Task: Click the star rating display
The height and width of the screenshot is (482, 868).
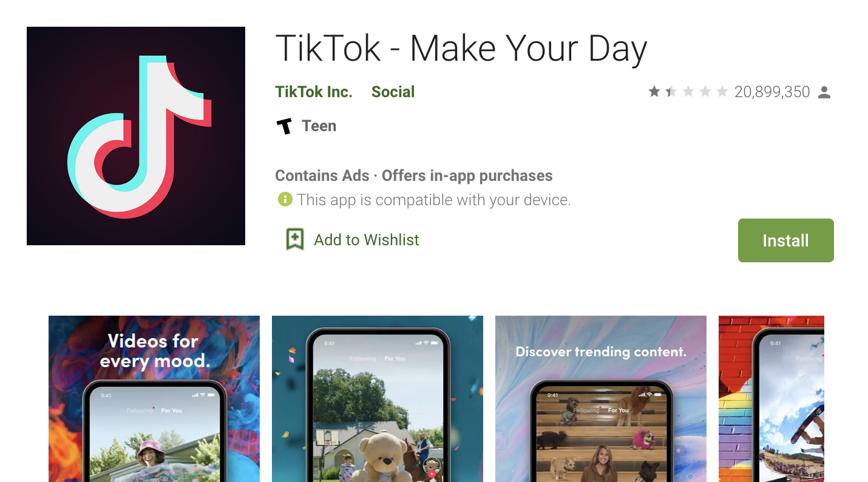Action: click(x=688, y=92)
